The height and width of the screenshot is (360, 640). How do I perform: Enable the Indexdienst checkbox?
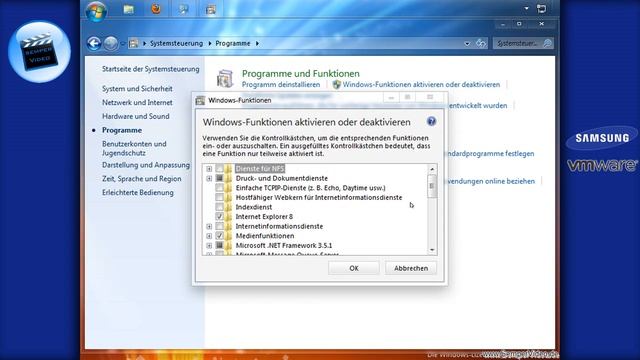pos(219,207)
